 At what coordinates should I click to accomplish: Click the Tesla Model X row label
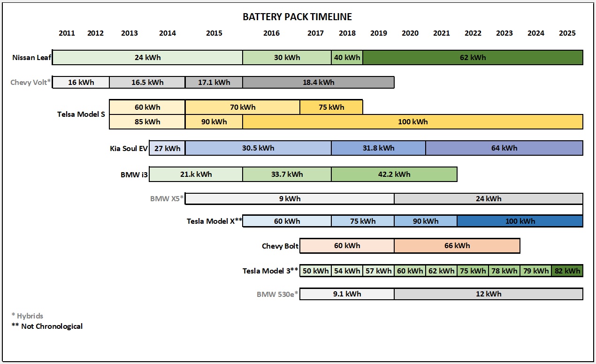coord(214,221)
